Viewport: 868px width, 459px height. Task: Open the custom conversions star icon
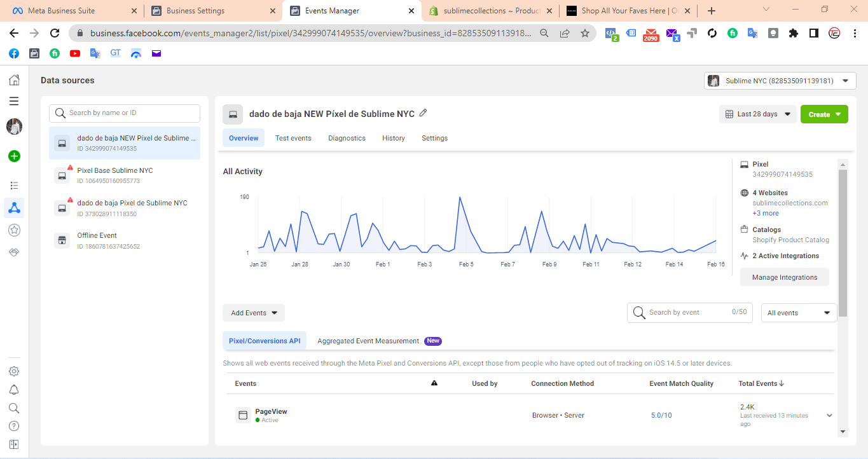click(x=14, y=230)
